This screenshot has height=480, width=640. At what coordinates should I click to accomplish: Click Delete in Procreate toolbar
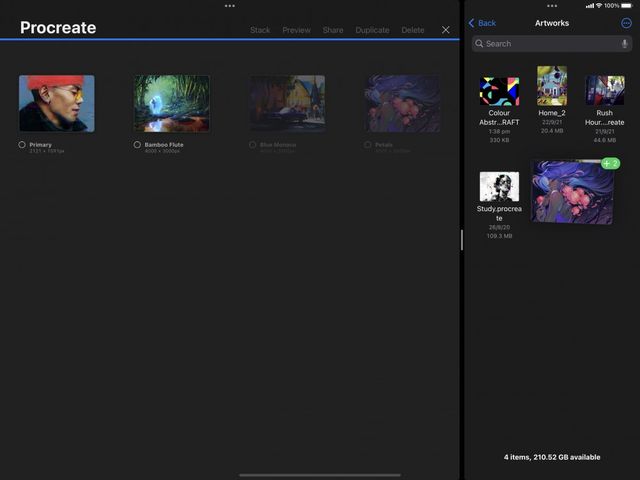413,30
